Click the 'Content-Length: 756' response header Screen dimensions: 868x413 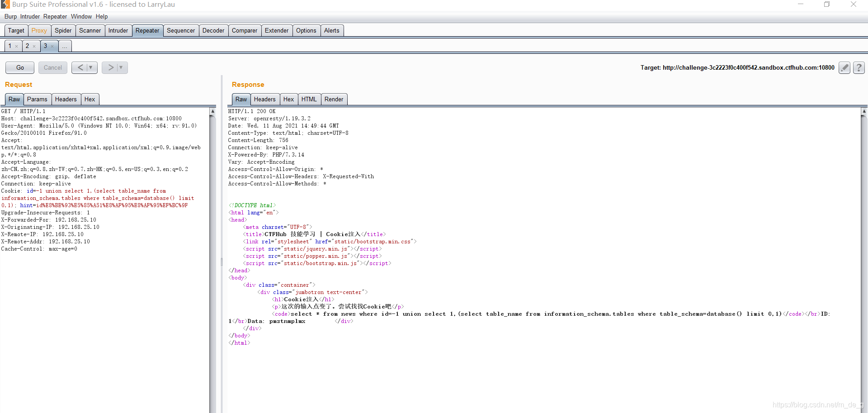point(258,140)
